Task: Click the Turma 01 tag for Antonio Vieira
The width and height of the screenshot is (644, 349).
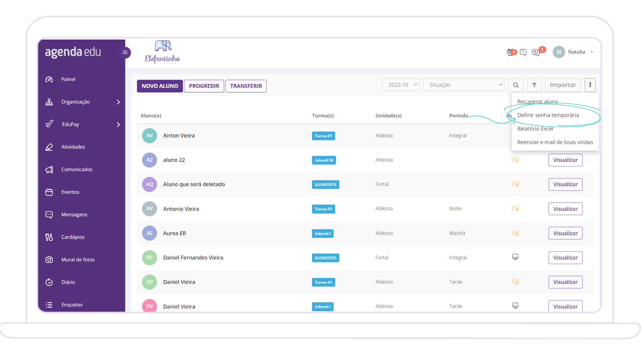Action: click(x=323, y=209)
